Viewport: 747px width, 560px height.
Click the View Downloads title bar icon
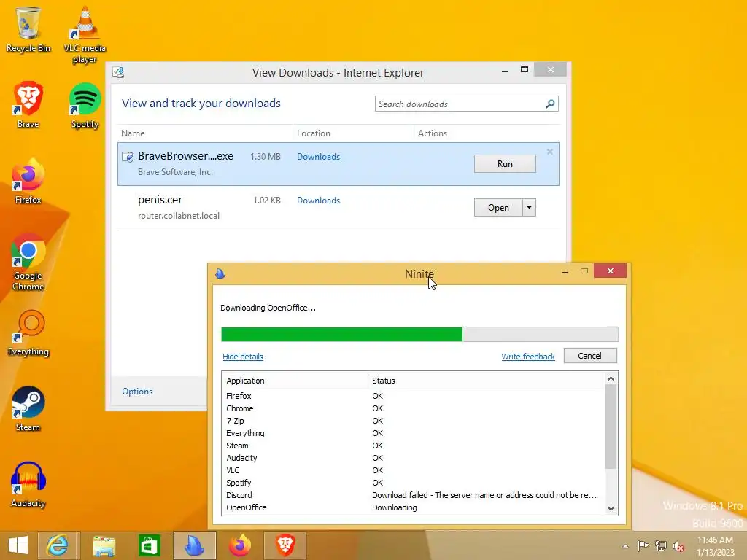(119, 72)
